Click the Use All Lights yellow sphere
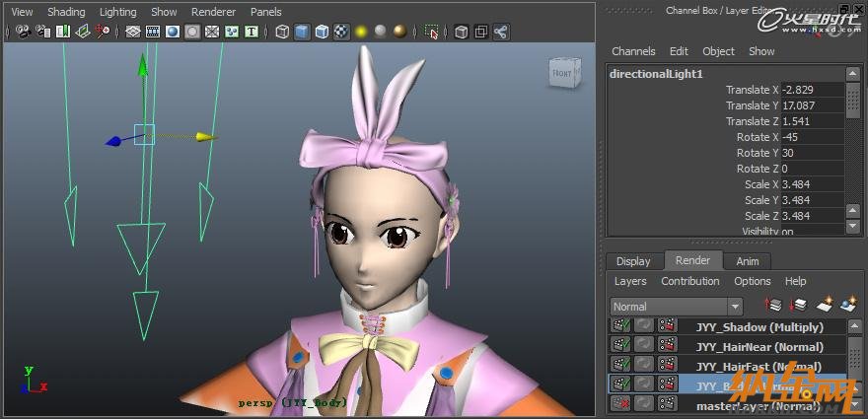Image resolution: width=868 pixels, height=419 pixels. pos(361,32)
